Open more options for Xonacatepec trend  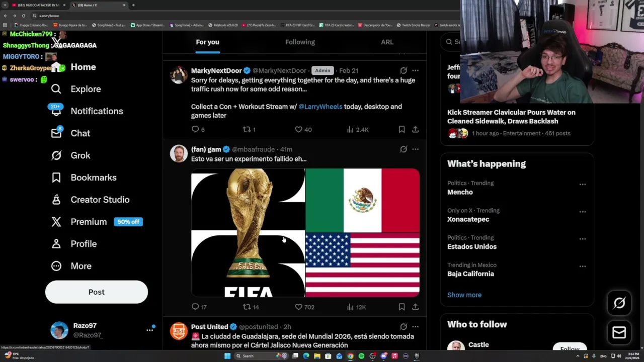[x=583, y=212]
